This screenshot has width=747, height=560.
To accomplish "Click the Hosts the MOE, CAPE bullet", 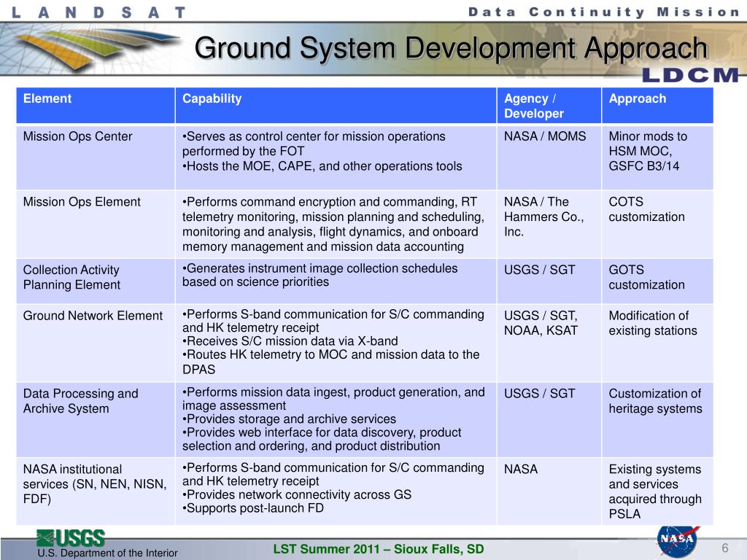I will [x=322, y=166].
